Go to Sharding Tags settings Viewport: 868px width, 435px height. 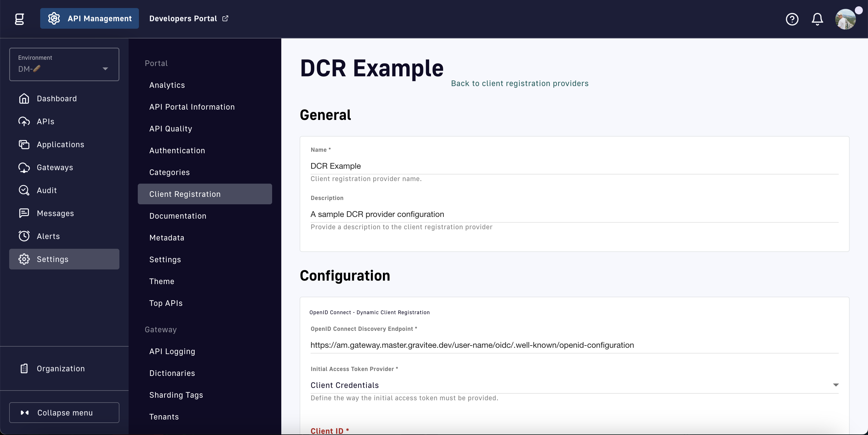(176, 395)
